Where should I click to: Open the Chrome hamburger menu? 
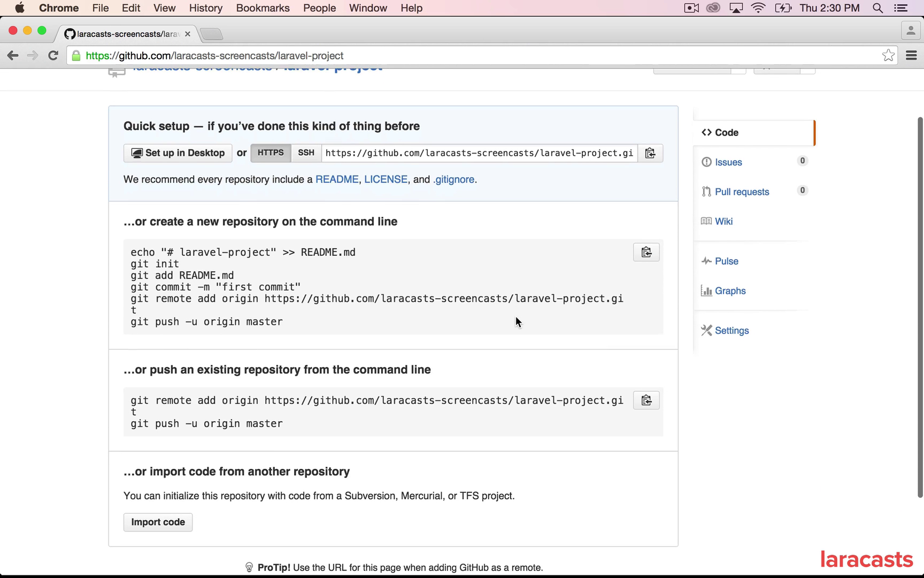pyautogui.click(x=912, y=56)
